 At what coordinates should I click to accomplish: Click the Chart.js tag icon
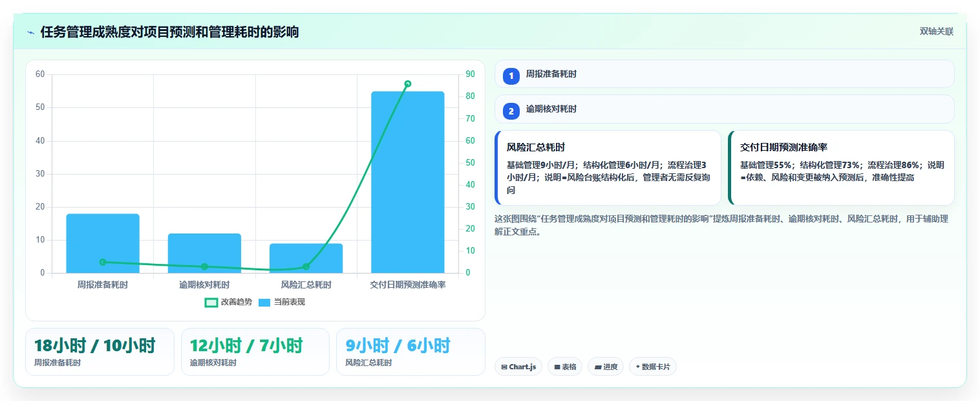[504, 367]
